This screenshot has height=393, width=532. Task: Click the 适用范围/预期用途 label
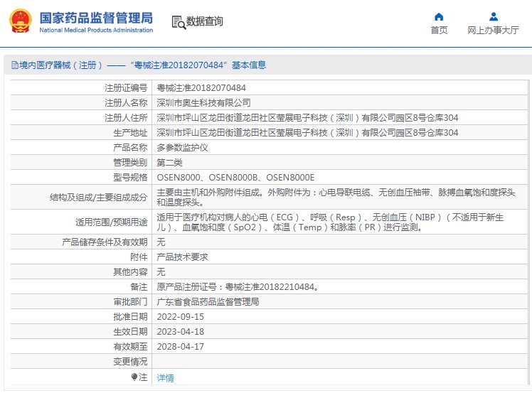coord(111,222)
